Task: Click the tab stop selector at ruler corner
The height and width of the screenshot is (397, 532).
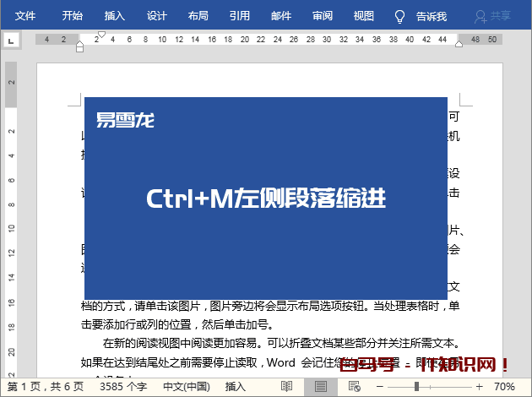Action: pos(11,40)
